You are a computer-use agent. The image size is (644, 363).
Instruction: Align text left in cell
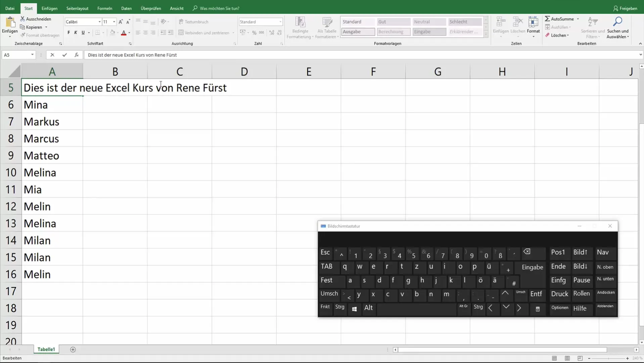138,33
